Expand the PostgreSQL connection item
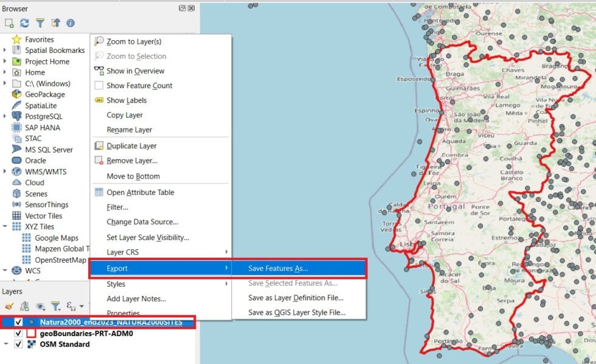The height and width of the screenshot is (364, 596). point(5,116)
